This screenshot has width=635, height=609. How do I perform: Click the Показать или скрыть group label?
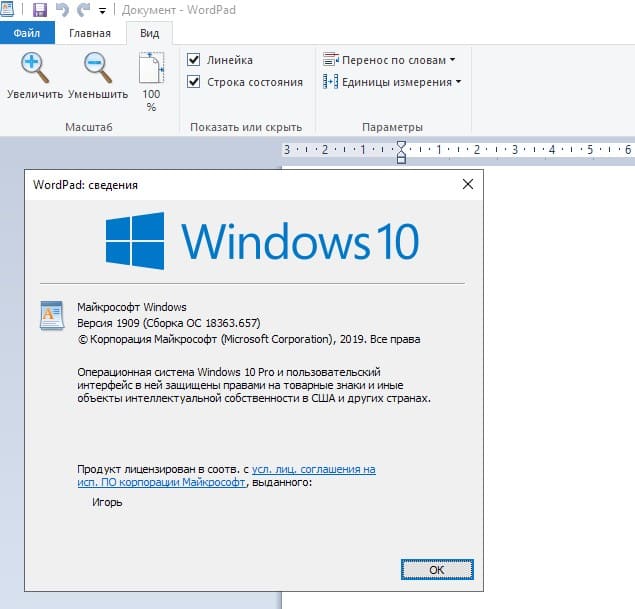pyautogui.click(x=246, y=127)
